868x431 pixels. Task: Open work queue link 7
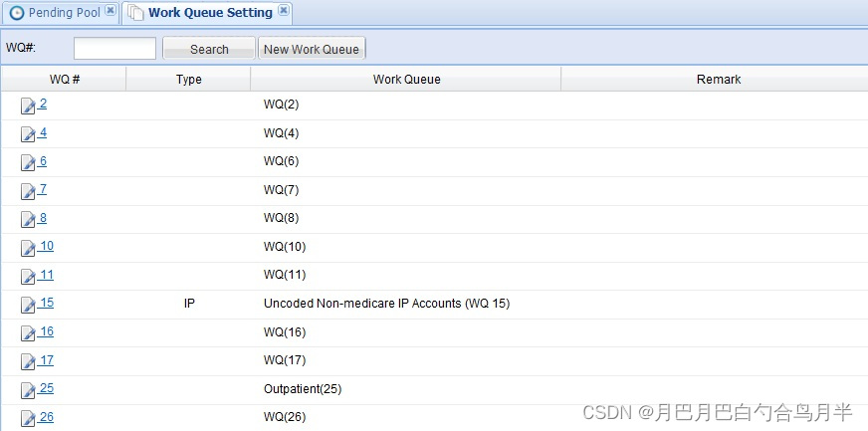(43, 189)
